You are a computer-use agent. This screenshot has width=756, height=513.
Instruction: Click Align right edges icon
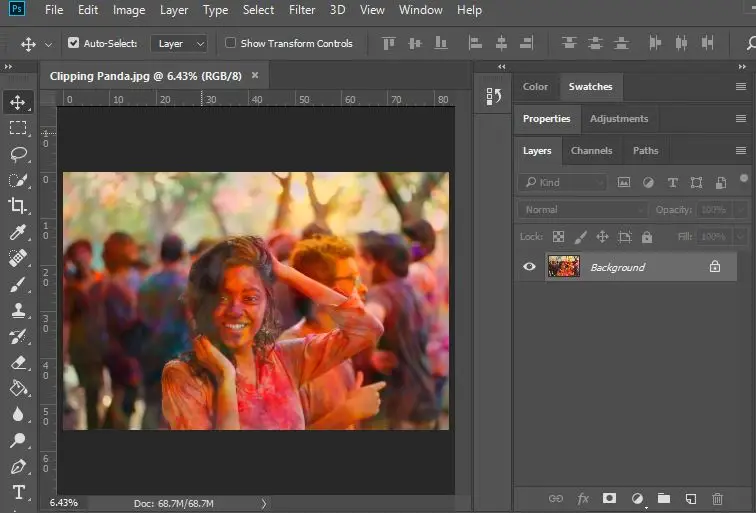pyautogui.click(x=526, y=43)
